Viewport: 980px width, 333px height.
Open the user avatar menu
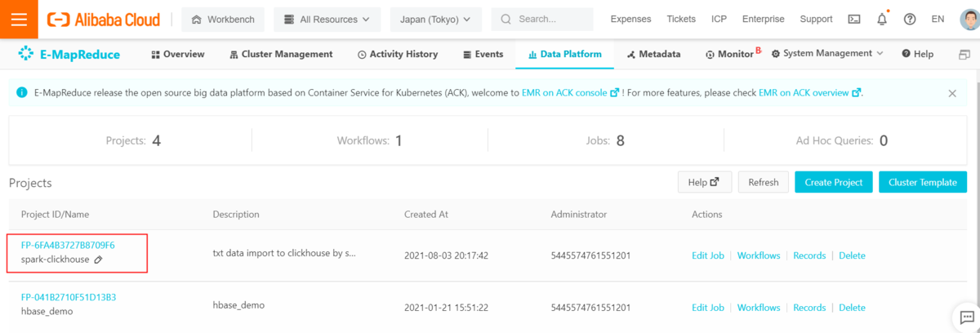(x=968, y=19)
